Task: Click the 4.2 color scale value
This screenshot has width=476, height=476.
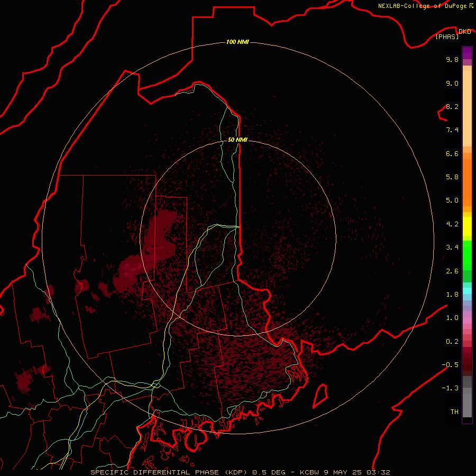Action: coord(452,224)
